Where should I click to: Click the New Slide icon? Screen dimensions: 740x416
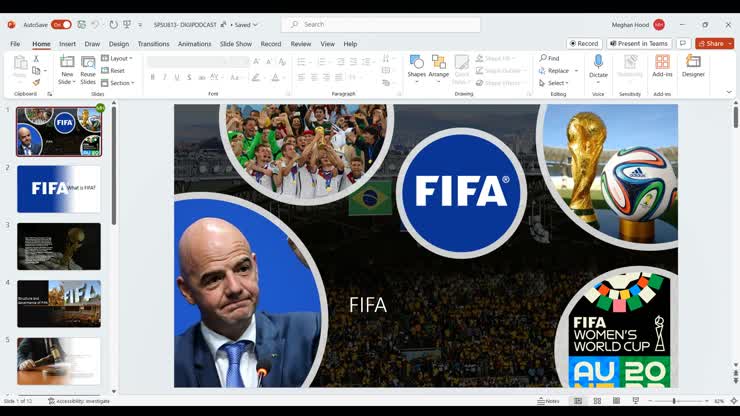[x=67, y=64]
